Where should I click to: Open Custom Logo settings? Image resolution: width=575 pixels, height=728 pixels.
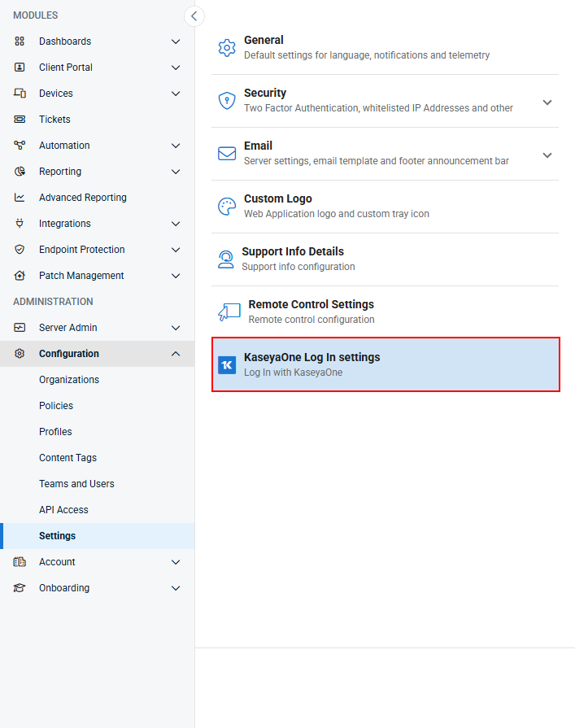(x=386, y=207)
